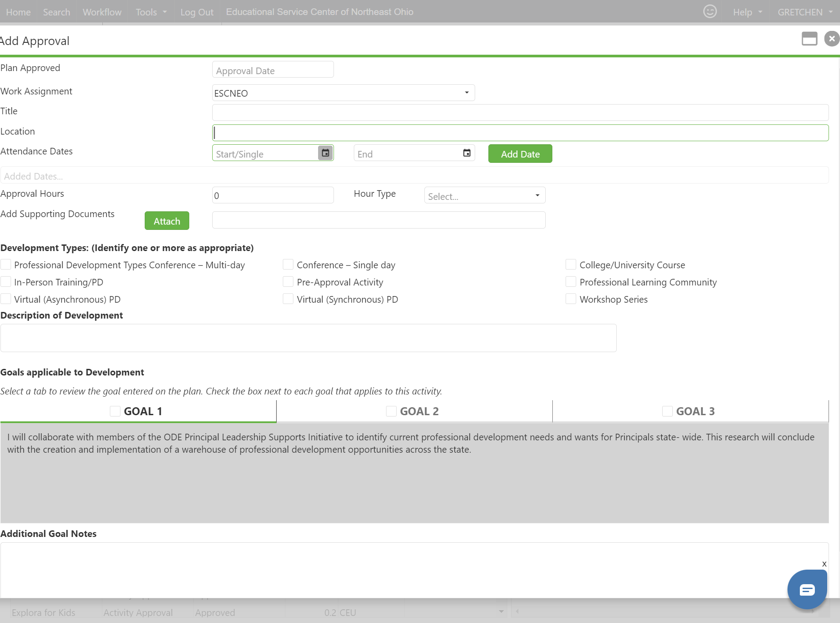The image size is (840, 623).
Task: Close the Add Approval dialog
Action: click(832, 39)
